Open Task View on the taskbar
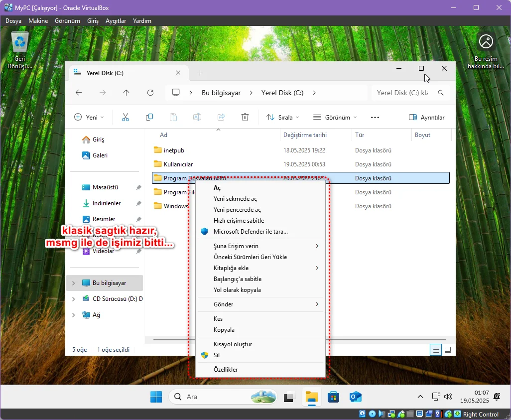 [x=289, y=397]
